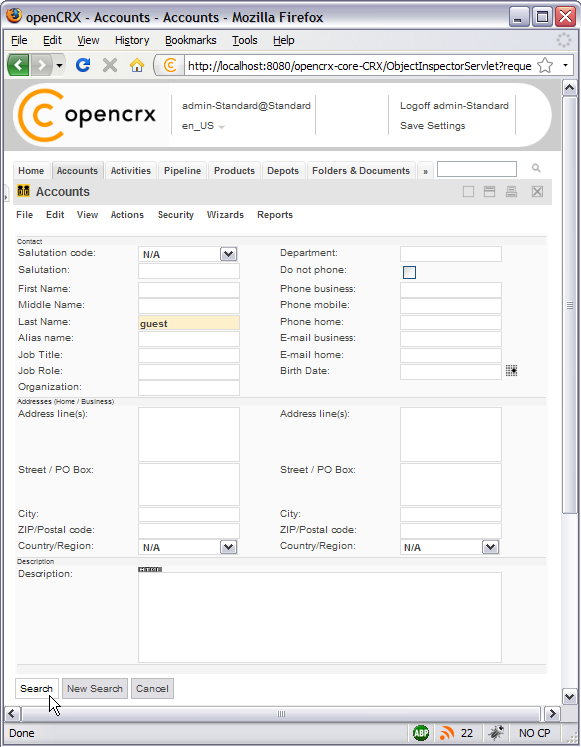The height and width of the screenshot is (747, 581).
Task: Click the NO CP status bar entry
Action: pos(534,733)
